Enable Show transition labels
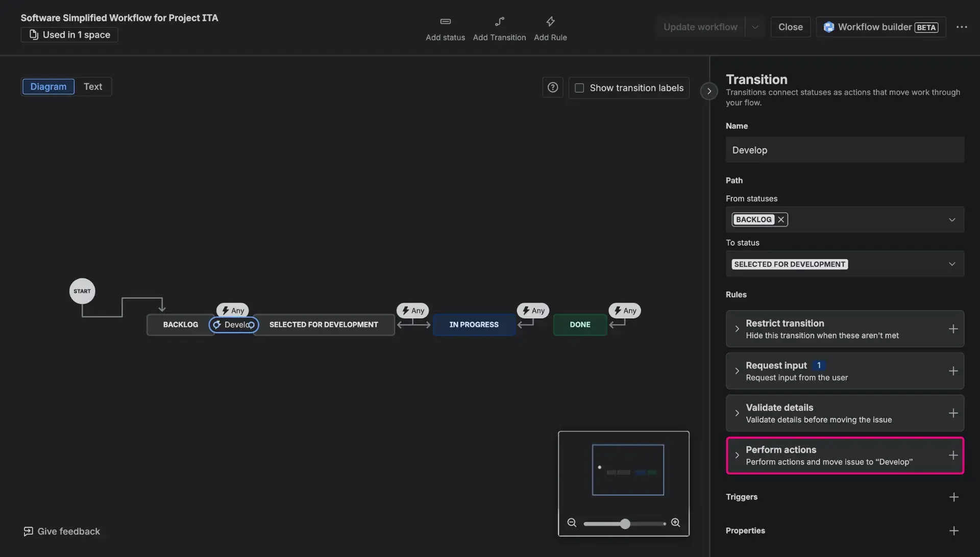 pos(579,88)
